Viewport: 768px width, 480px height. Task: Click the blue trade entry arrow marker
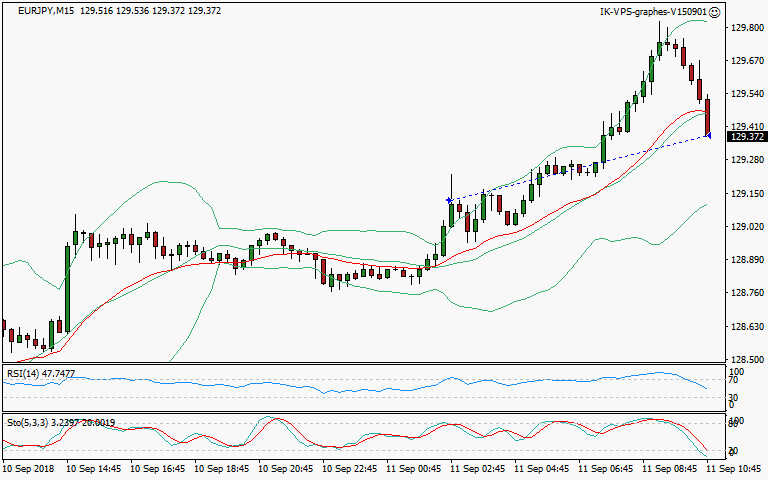point(449,201)
